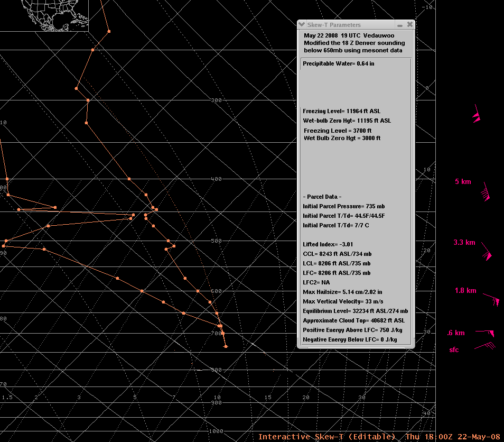Image resolution: width=504 pixels, height=442 pixels.
Task: Click the 3.3 km wind barb
Action: [x=487, y=251]
